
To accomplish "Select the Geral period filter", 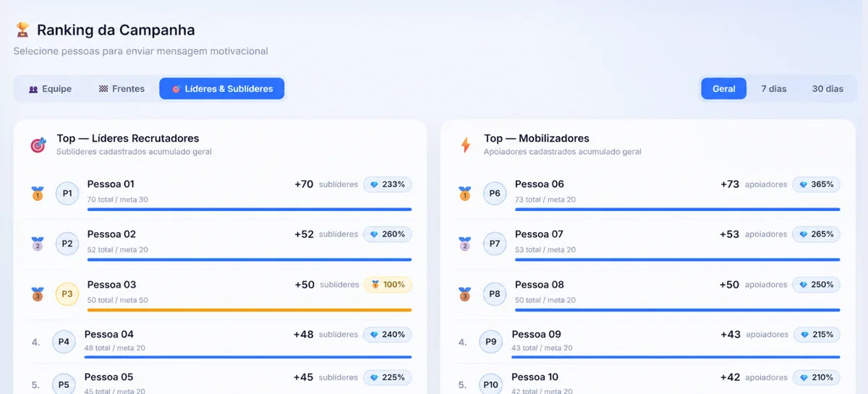I will pyautogui.click(x=723, y=89).
